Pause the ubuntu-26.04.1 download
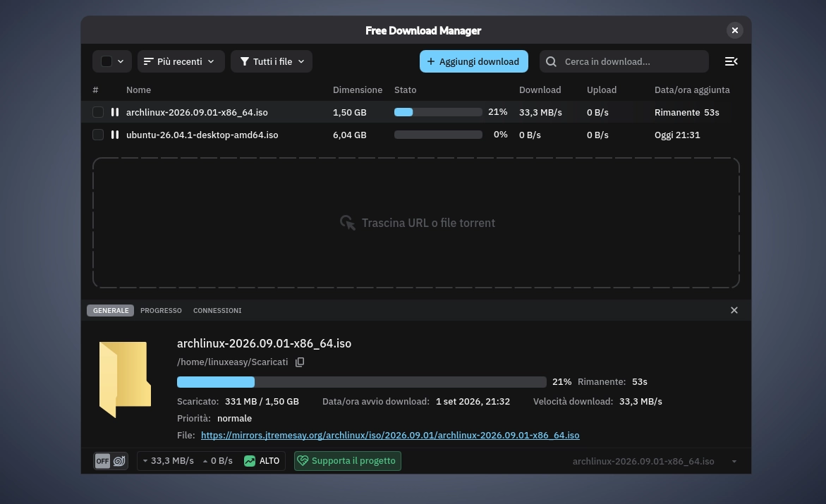The height and width of the screenshot is (504, 826). (115, 135)
